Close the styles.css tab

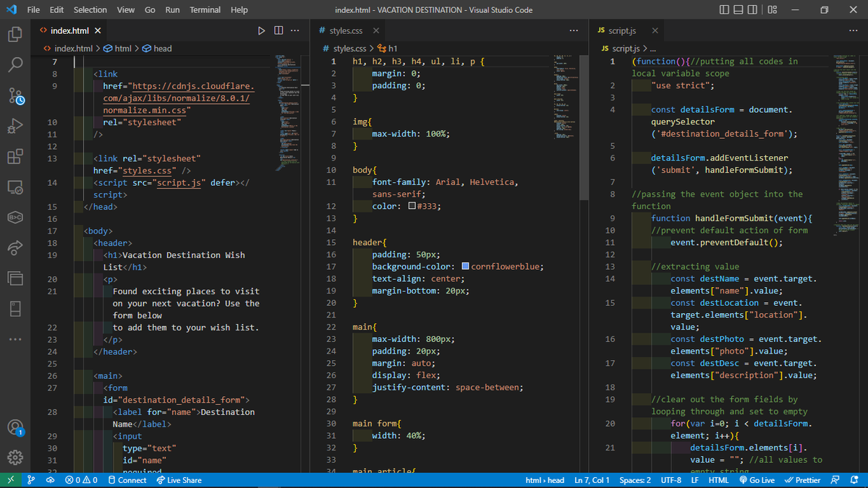point(375,30)
